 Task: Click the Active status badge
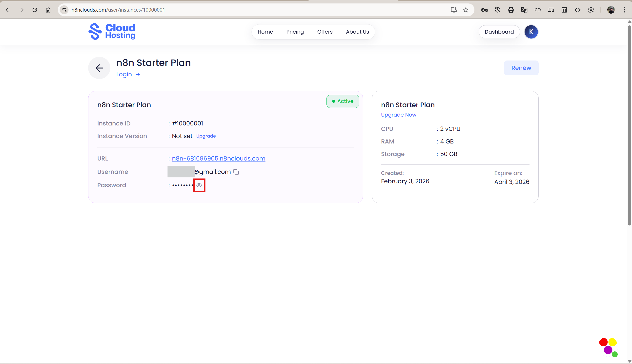coord(343,101)
